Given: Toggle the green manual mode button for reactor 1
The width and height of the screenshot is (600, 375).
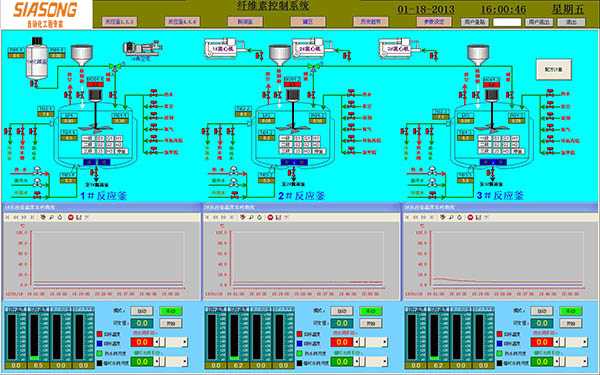Looking at the screenshot, I should (171, 311).
